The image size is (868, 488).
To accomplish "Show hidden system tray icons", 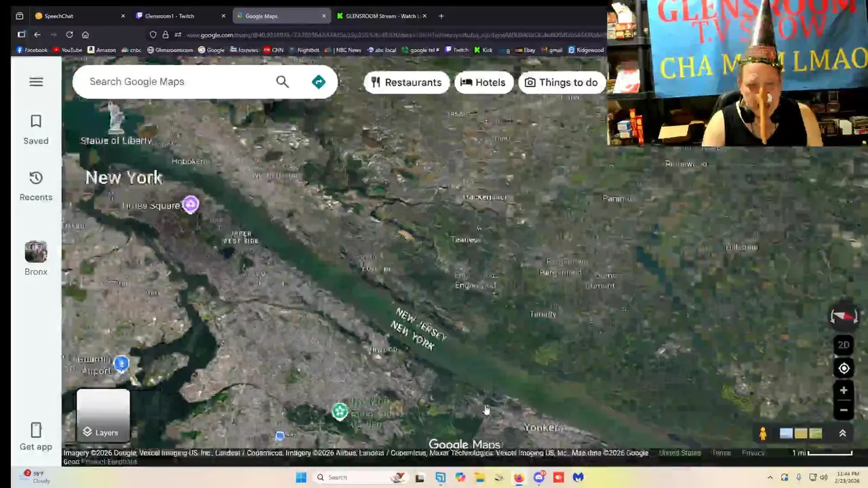I will (770, 477).
